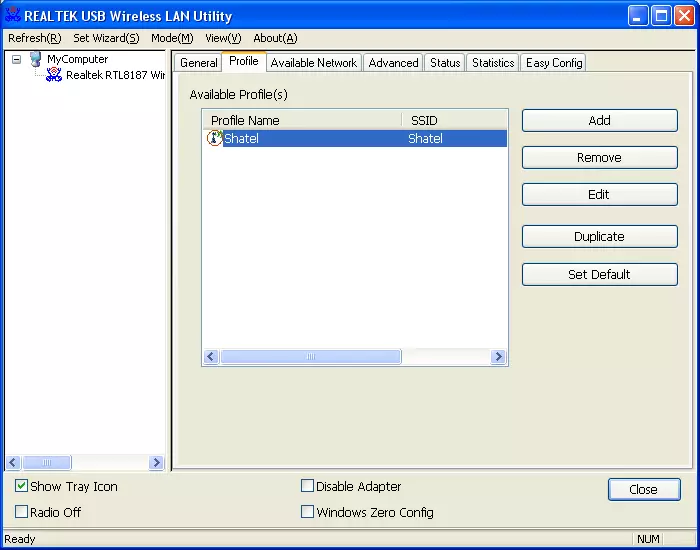
Task: Check the Disable Adapter option
Action: (x=307, y=486)
